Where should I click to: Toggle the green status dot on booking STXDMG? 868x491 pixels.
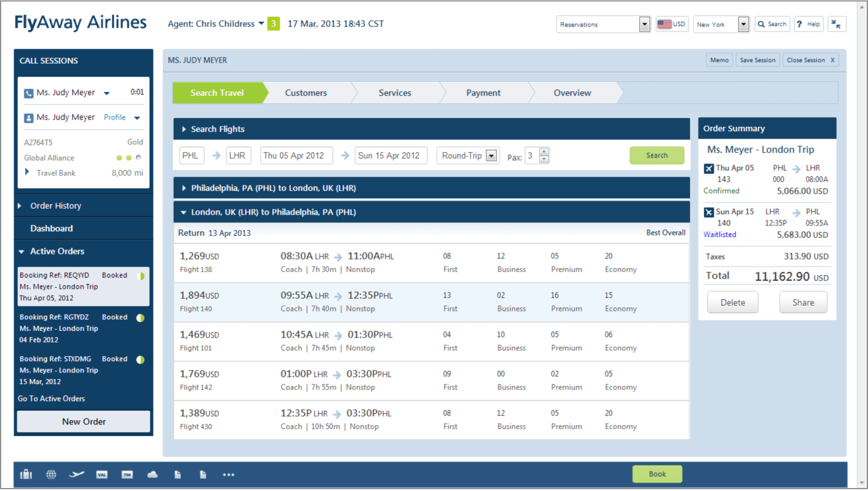(x=140, y=359)
